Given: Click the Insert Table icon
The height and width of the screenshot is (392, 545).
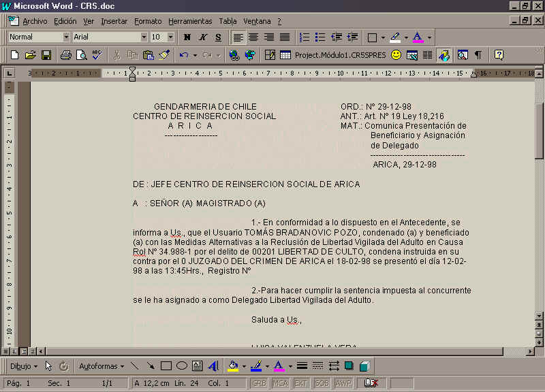Looking at the screenshot, I should click(285, 55).
